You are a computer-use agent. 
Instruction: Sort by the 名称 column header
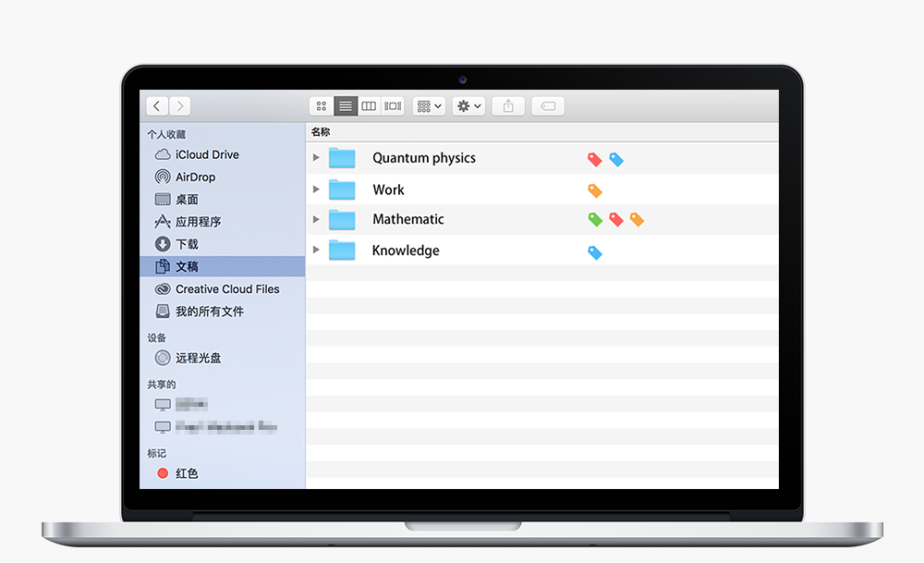click(x=321, y=132)
